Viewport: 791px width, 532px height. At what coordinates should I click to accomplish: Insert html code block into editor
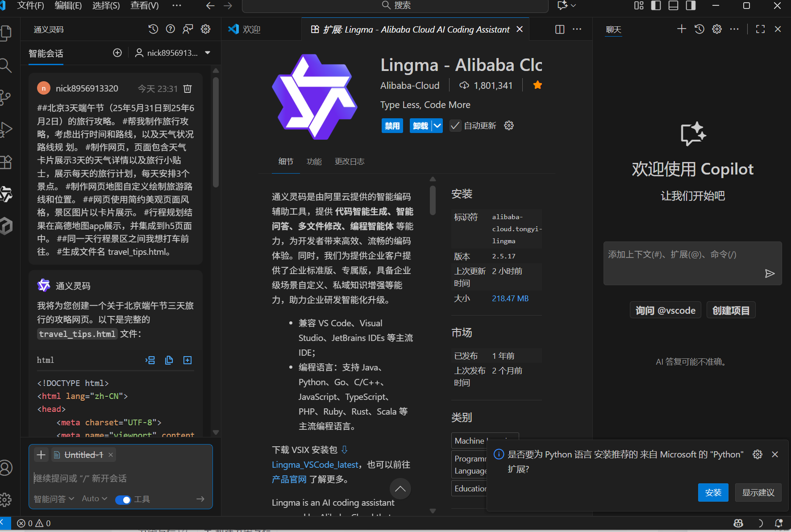point(150,360)
